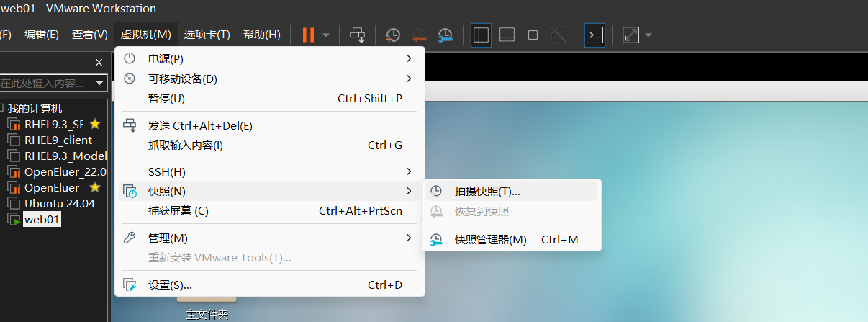868x322 pixels.
Task: Toggle the show library sidebar toolbar icon
Action: point(481,35)
